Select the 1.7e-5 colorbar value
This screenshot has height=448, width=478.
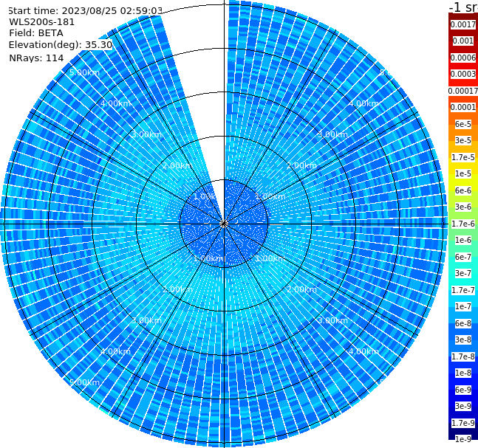pyautogui.click(x=463, y=157)
